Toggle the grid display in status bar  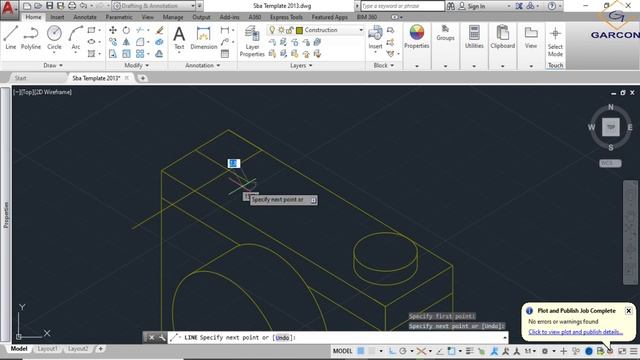361,351
